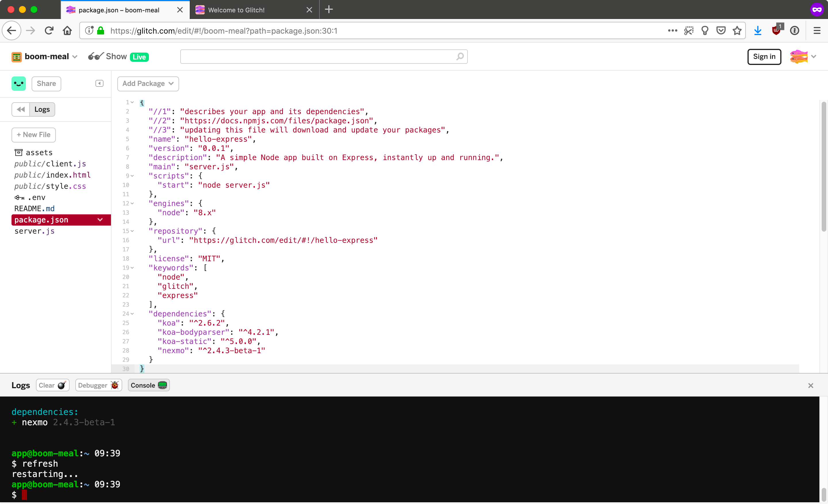Viewport: 828px width, 504px height.
Task: Reload the page with the refresh icon
Action: [x=49, y=31]
